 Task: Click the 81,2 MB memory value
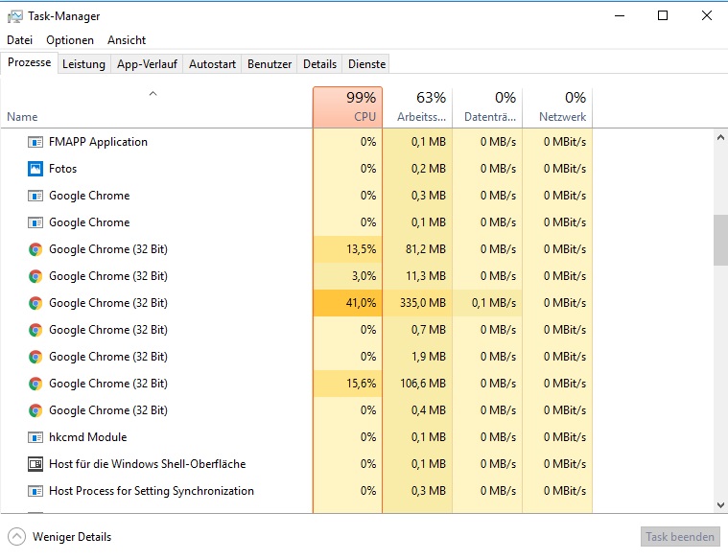pyautogui.click(x=426, y=249)
